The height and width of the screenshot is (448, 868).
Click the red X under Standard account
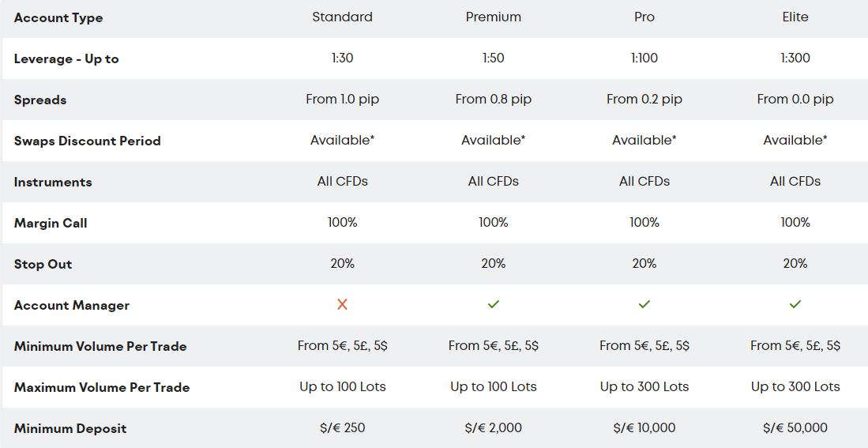(342, 304)
